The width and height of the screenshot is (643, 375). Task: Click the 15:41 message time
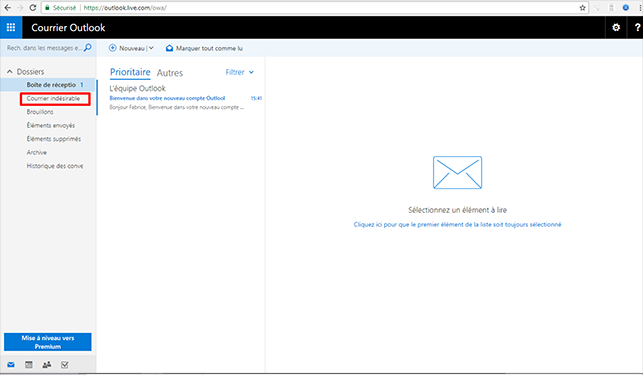coord(256,98)
